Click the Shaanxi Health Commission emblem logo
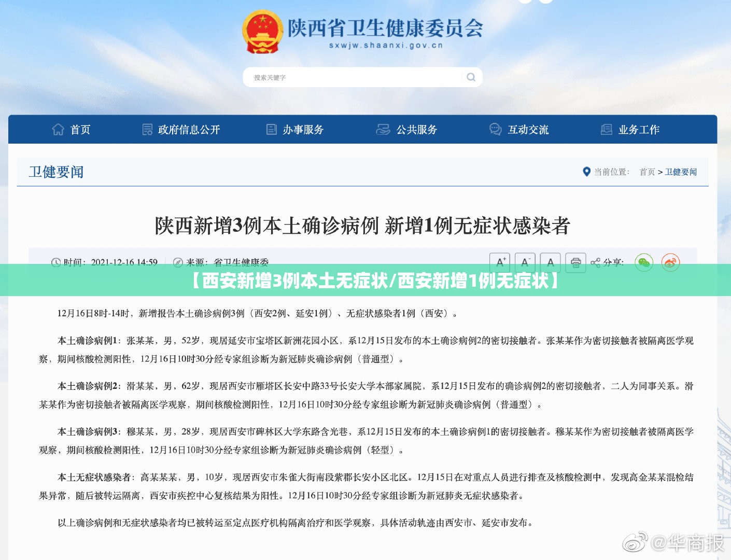This screenshot has height=560, width=731. [x=263, y=31]
